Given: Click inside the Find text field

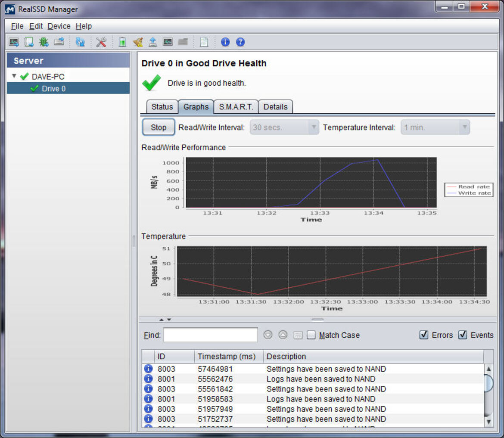Looking at the screenshot, I should 211,335.
